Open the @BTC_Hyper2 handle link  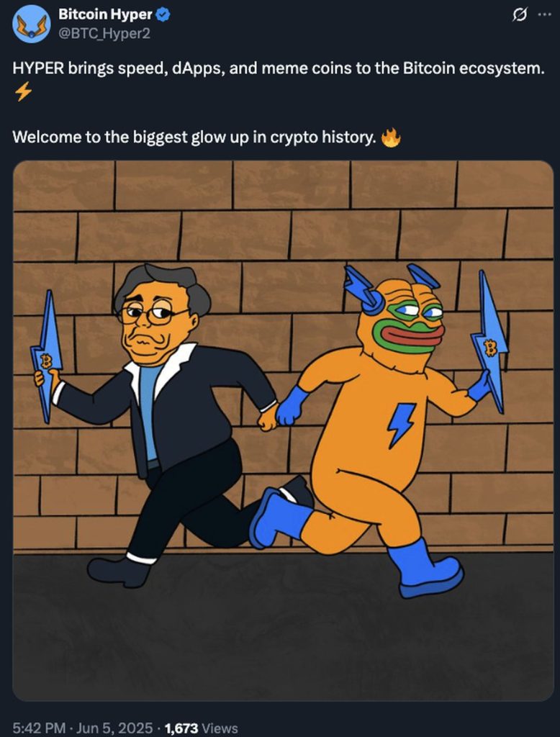[104, 33]
